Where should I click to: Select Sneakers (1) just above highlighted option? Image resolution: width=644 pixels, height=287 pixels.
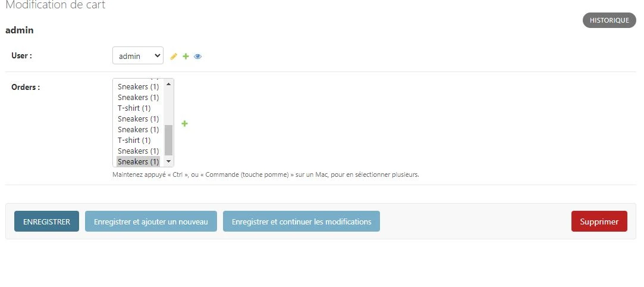pyautogui.click(x=139, y=151)
